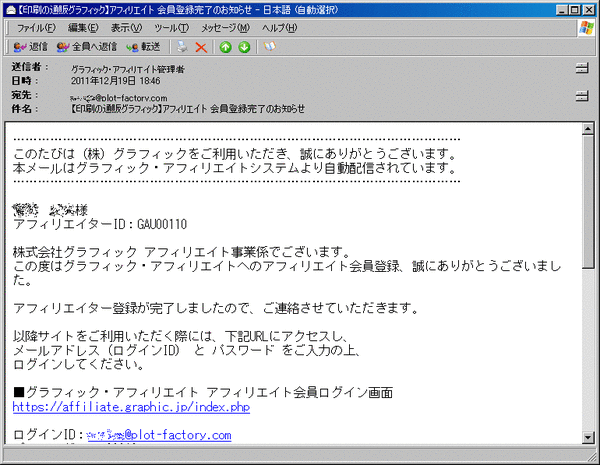
Task: Click the Windows logo in menu bar
Action: click(x=586, y=28)
